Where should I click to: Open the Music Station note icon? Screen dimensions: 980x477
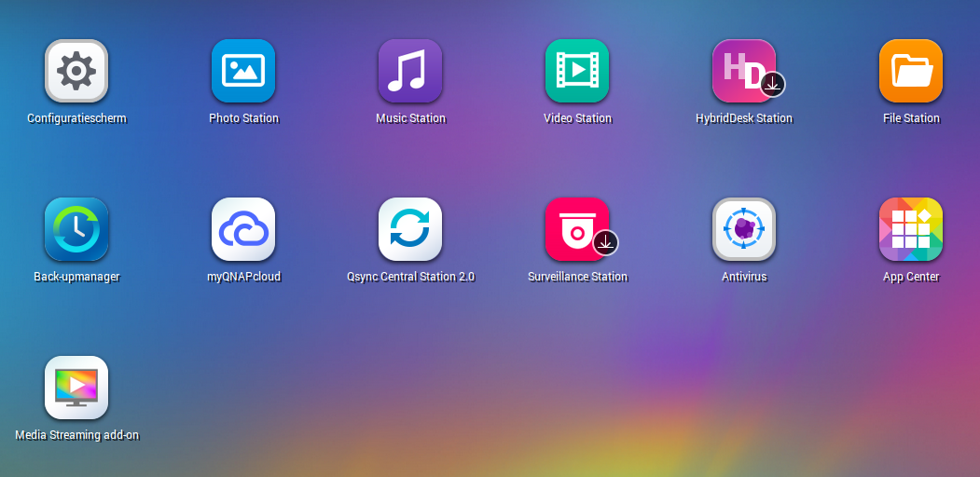pyautogui.click(x=410, y=71)
